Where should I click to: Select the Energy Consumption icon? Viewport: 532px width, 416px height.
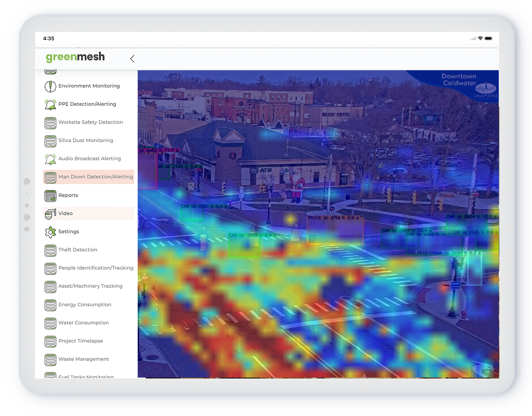50,304
